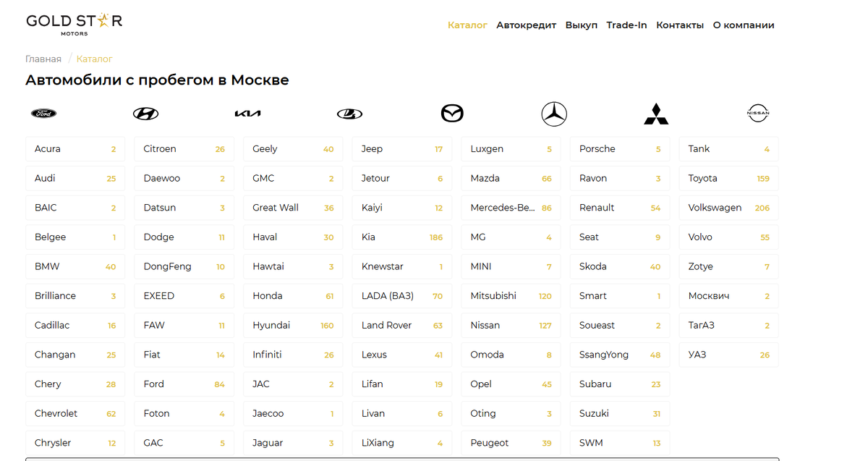Viewport: 868px width, 461px height.
Task: Open the Контакты menu item
Action: coord(680,25)
